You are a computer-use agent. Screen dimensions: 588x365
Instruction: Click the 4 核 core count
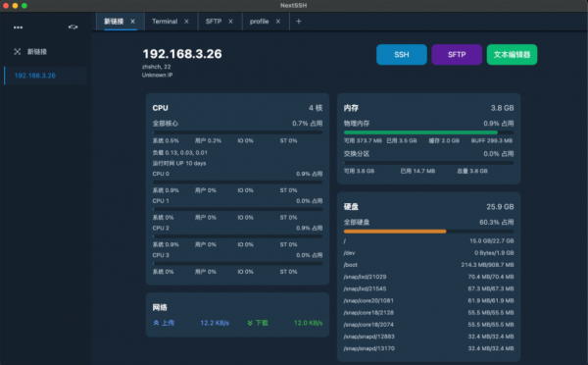pos(316,108)
